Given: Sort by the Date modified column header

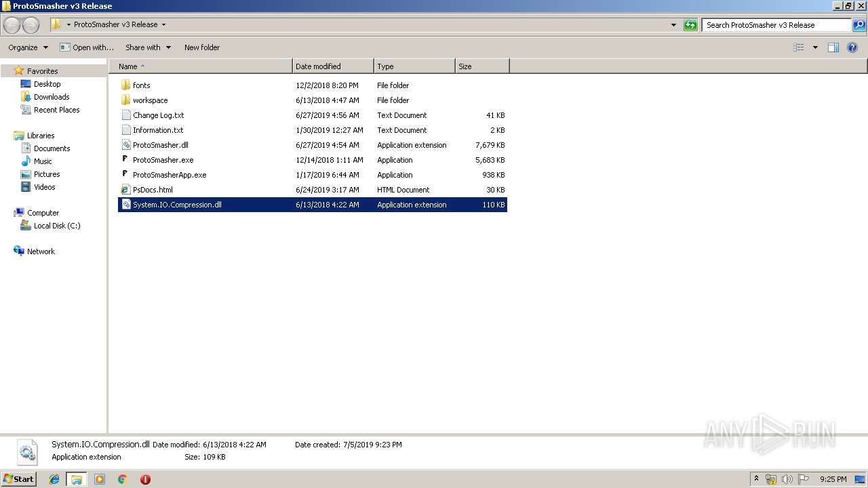Looking at the screenshot, I should pyautogui.click(x=333, y=66).
